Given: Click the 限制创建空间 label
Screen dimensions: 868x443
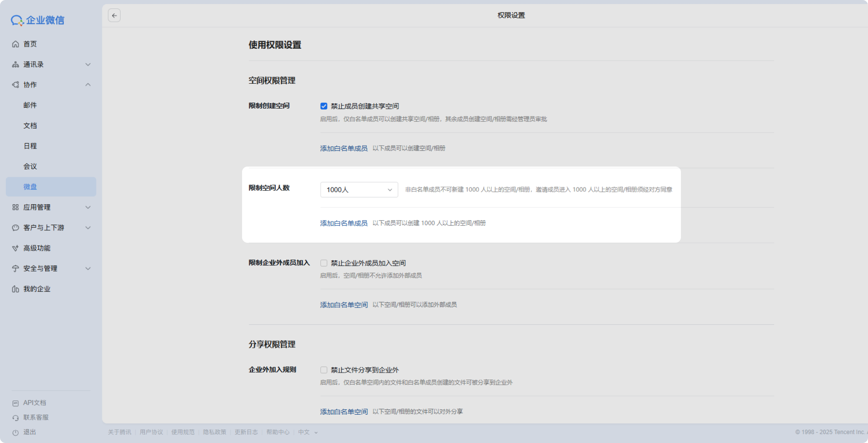Looking at the screenshot, I should coord(269,105).
